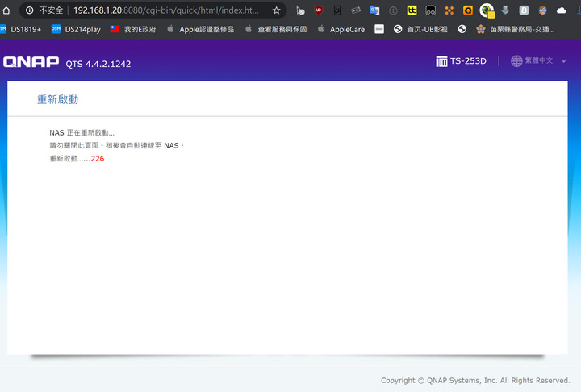
Task: Open the Apple認證整修品 bookmark
Action: point(200,29)
